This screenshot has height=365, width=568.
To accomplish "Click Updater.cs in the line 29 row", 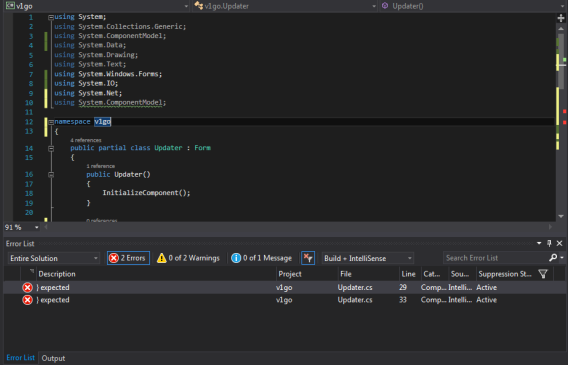I will (x=355, y=288).
